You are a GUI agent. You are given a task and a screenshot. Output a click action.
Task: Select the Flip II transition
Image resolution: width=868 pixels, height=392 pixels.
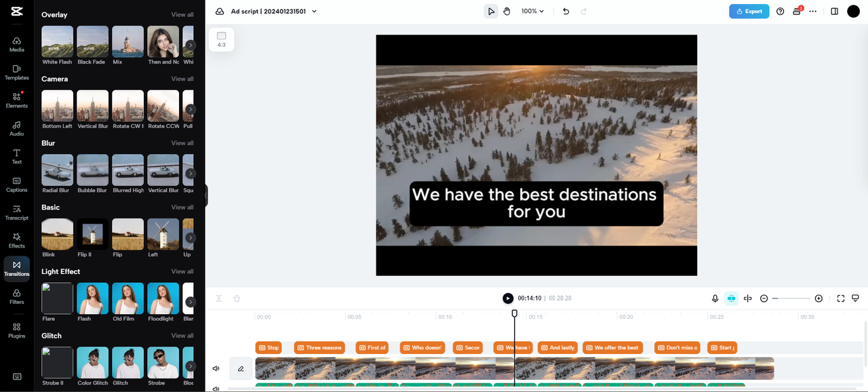pyautogui.click(x=92, y=238)
